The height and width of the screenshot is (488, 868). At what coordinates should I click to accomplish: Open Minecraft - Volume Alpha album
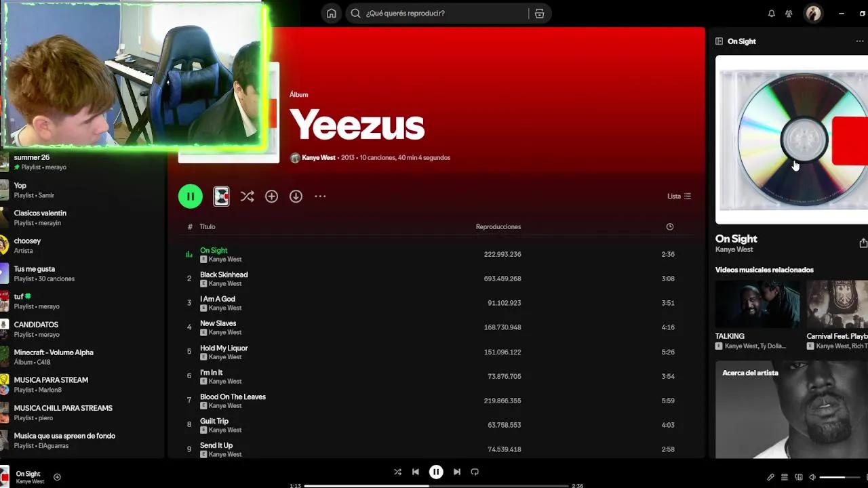(x=81, y=357)
